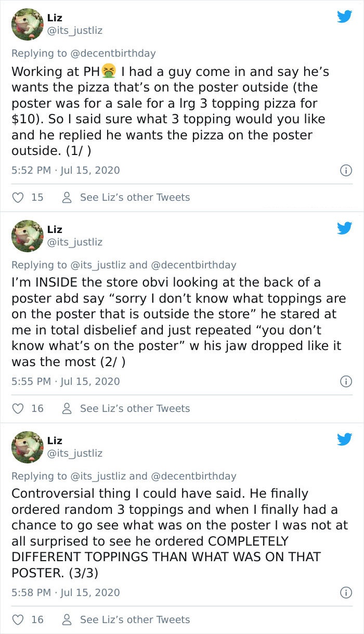Open the 5:58 PM · Jul 15, 2020 timestamp
The height and width of the screenshot is (634, 364).
(x=66, y=592)
